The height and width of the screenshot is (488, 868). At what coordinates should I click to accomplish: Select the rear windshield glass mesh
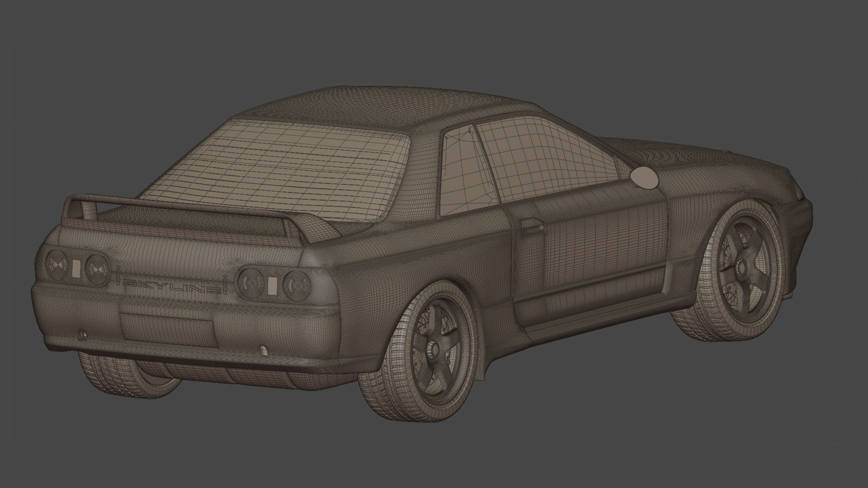coord(276,170)
